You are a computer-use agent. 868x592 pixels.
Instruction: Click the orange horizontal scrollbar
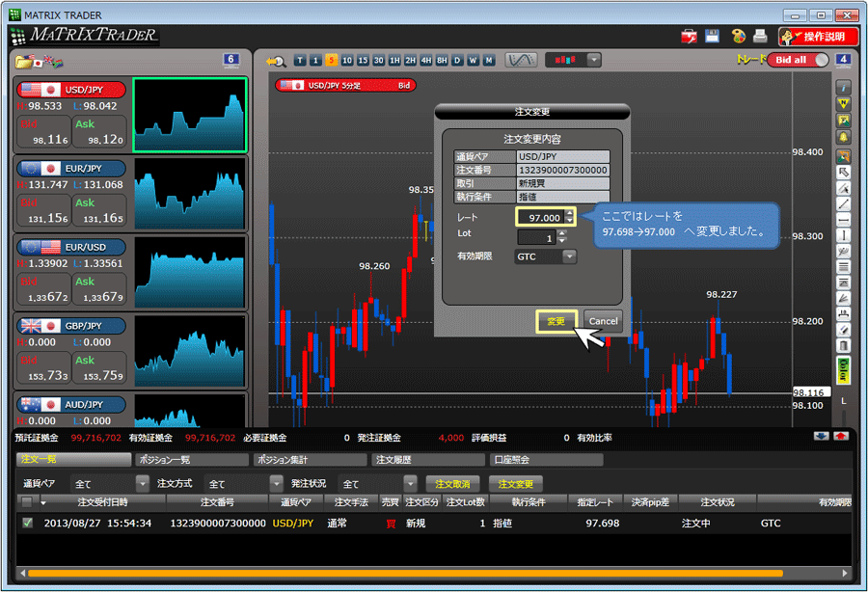[x=405, y=573]
